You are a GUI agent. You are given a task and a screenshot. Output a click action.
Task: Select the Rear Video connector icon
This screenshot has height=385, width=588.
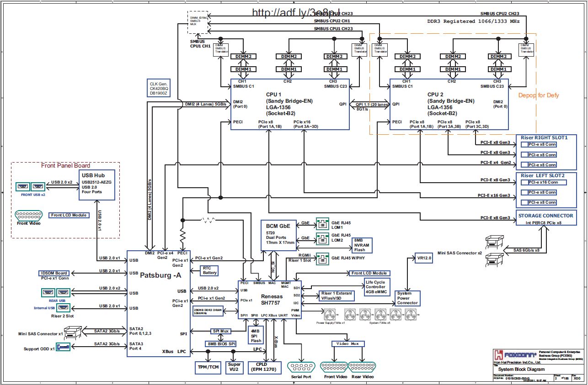(x=362, y=367)
